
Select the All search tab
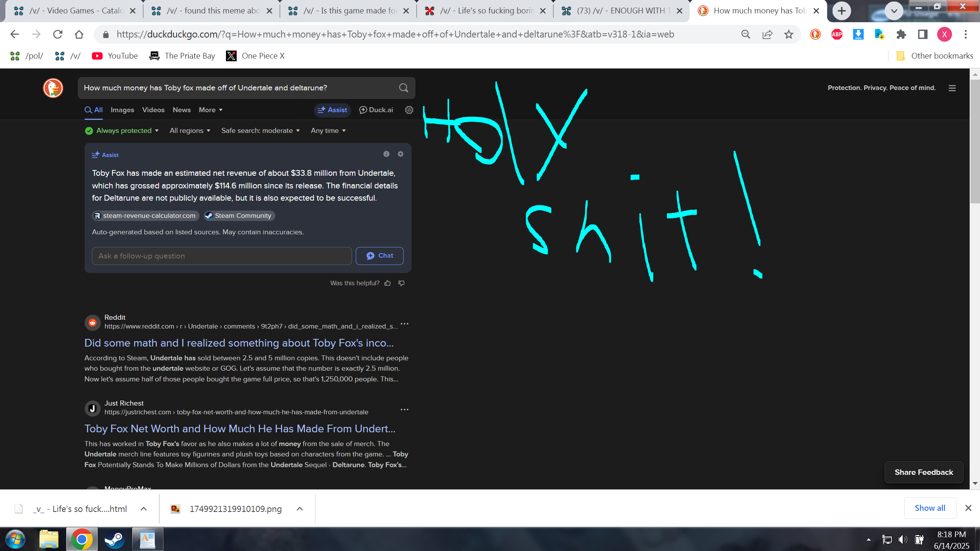tap(93, 110)
